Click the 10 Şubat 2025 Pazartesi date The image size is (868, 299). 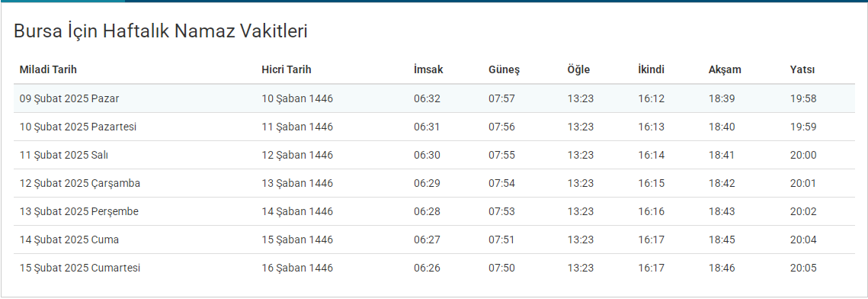(x=78, y=127)
